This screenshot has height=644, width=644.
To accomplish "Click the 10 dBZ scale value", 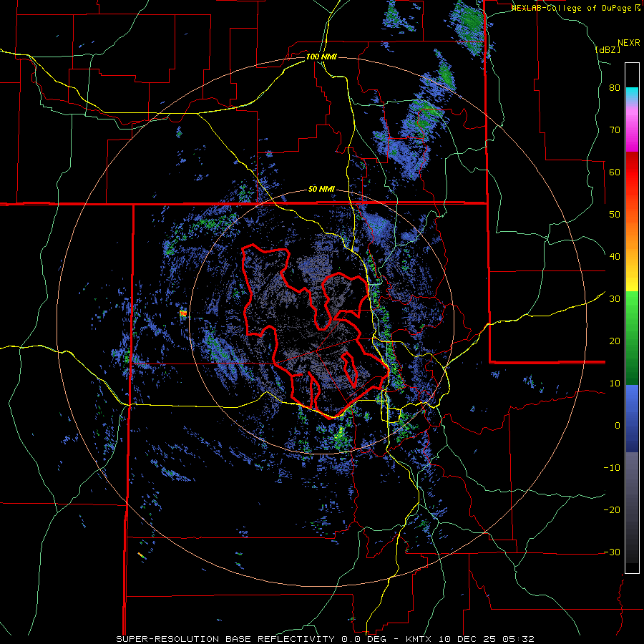I will pos(615,384).
